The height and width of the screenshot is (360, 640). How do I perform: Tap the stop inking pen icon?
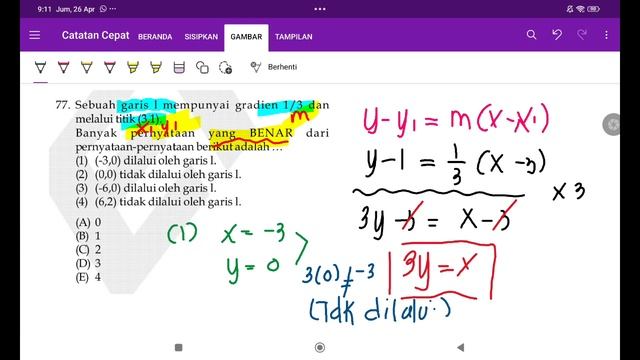coord(256,67)
